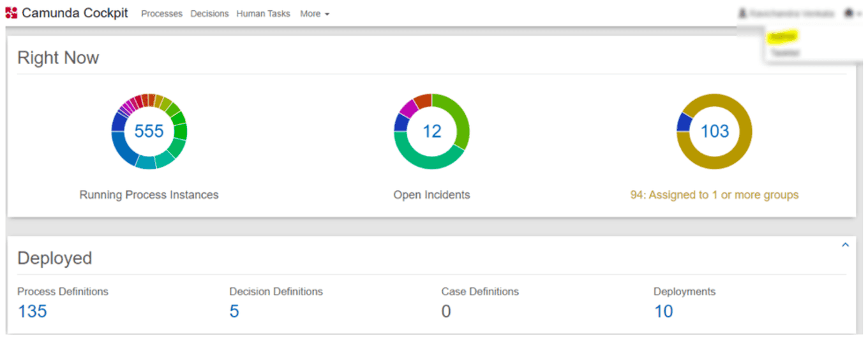Expand the More dropdown menu
This screenshot has width=868, height=338.
tap(315, 13)
